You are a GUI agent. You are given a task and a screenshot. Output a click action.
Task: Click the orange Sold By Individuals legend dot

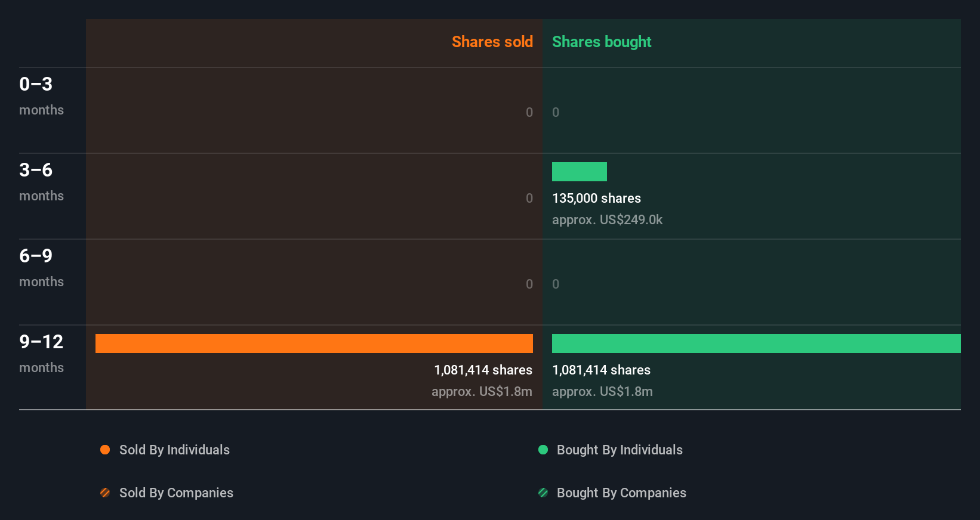pos(105,450)
